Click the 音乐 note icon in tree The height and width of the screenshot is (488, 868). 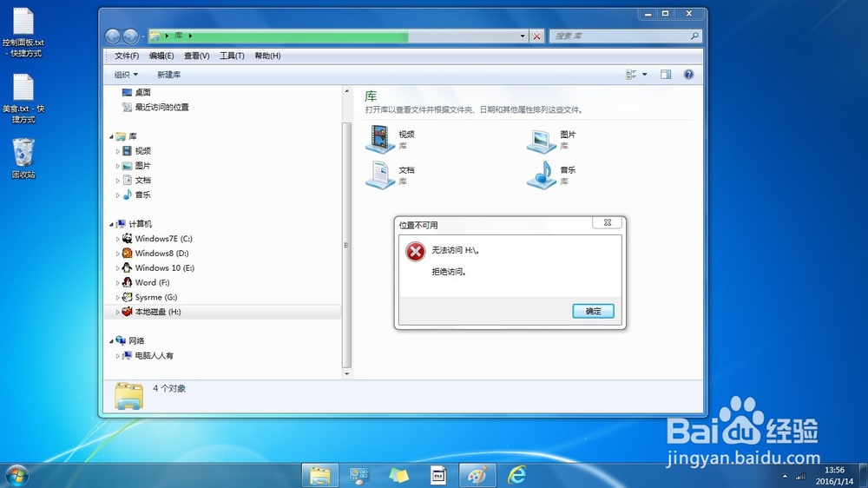[128, 195]
